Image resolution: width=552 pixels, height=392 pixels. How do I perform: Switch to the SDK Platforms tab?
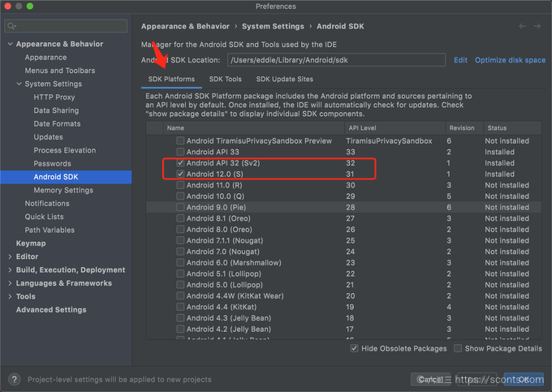(171, 80)
